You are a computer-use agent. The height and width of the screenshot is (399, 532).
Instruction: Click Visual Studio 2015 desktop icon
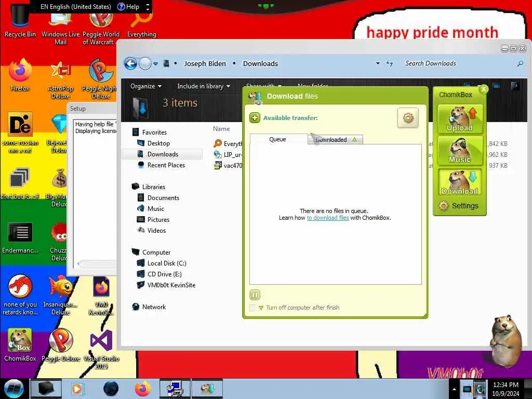pos(101,349)
